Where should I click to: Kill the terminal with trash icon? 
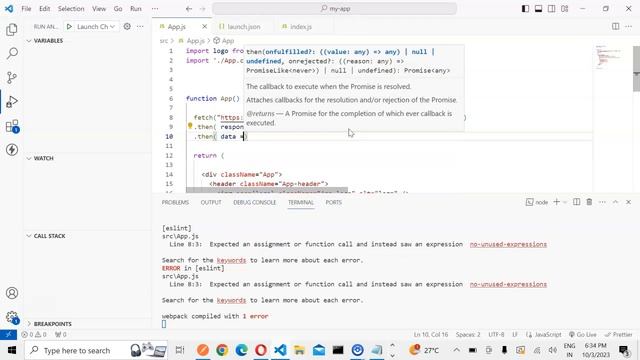point(589,202)
